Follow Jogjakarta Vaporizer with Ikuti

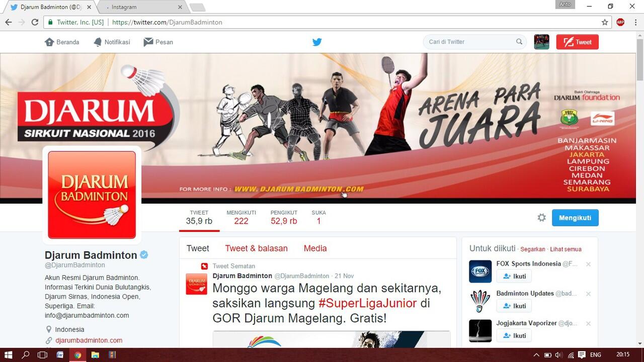[x=514, y=335]
